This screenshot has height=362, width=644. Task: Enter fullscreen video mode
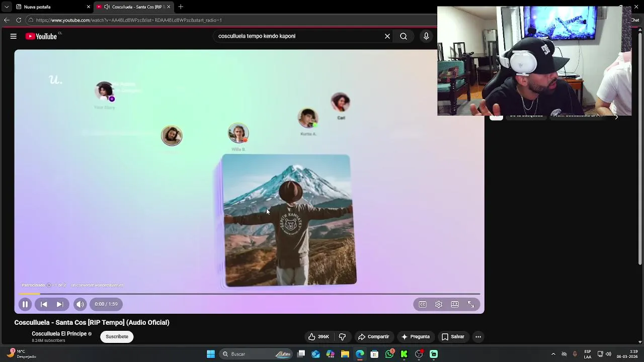(x=471, y=304)
